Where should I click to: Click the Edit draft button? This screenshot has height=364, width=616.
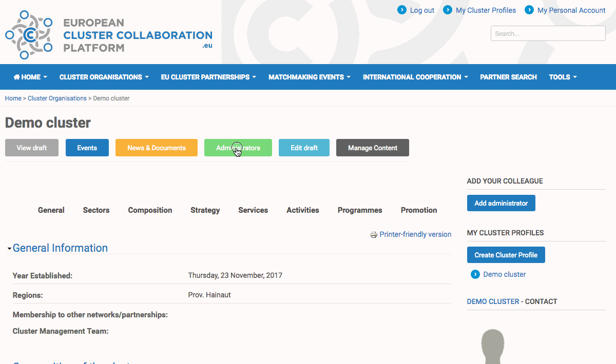pos(304,148)
